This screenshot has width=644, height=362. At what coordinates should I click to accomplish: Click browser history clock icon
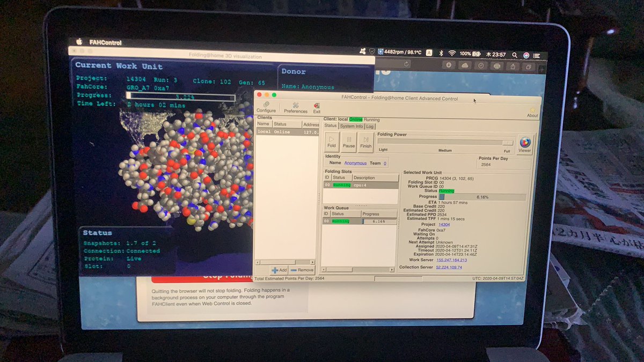click(481, 66)
